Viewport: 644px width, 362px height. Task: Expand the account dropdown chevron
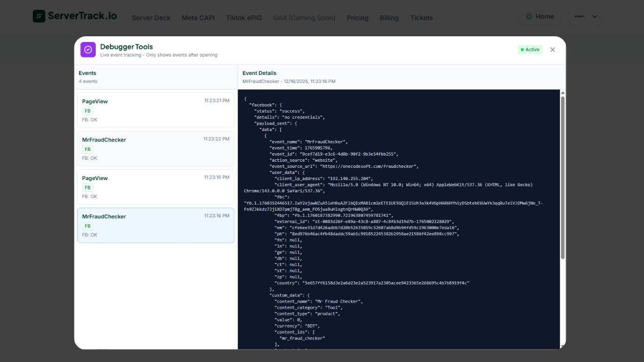595,16
